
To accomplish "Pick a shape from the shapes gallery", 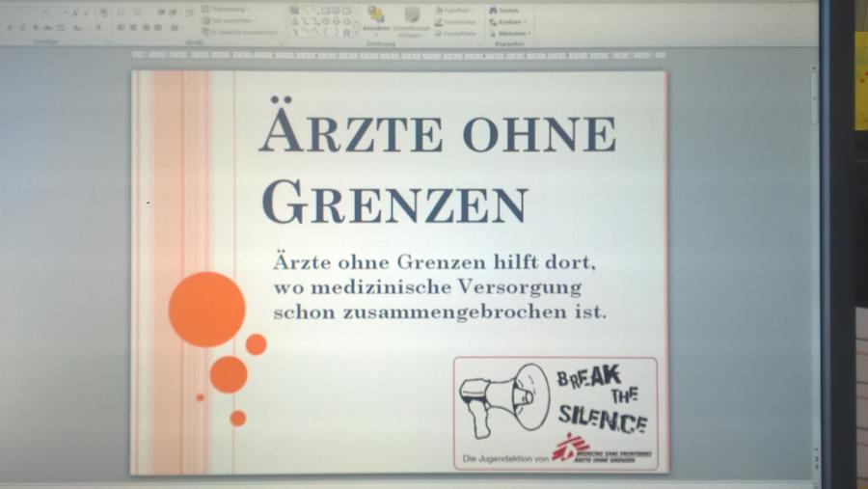I will pos(321,21).
